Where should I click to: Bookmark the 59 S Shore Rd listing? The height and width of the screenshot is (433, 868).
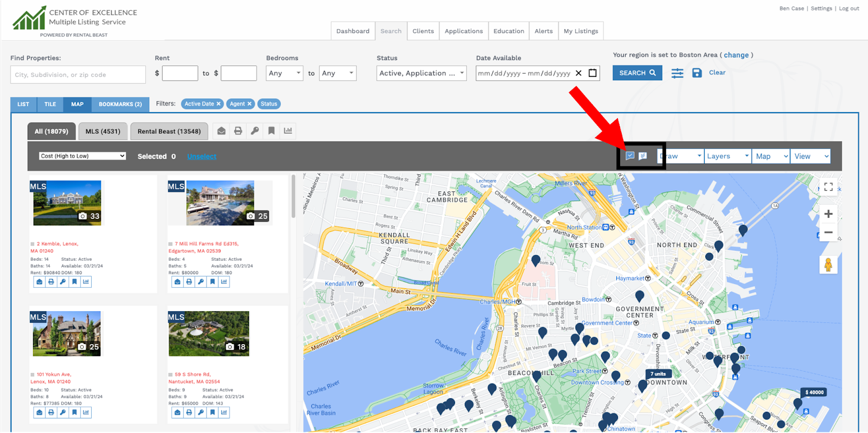[x=212, y=412]
